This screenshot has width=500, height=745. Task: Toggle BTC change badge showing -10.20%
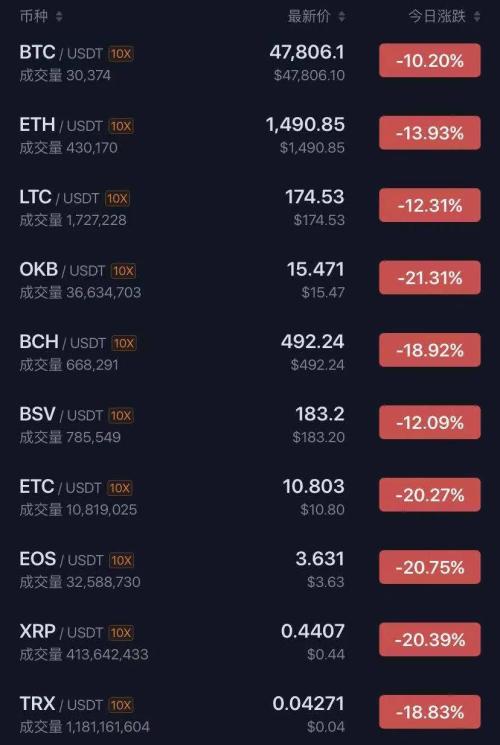(x=430, y=60)
